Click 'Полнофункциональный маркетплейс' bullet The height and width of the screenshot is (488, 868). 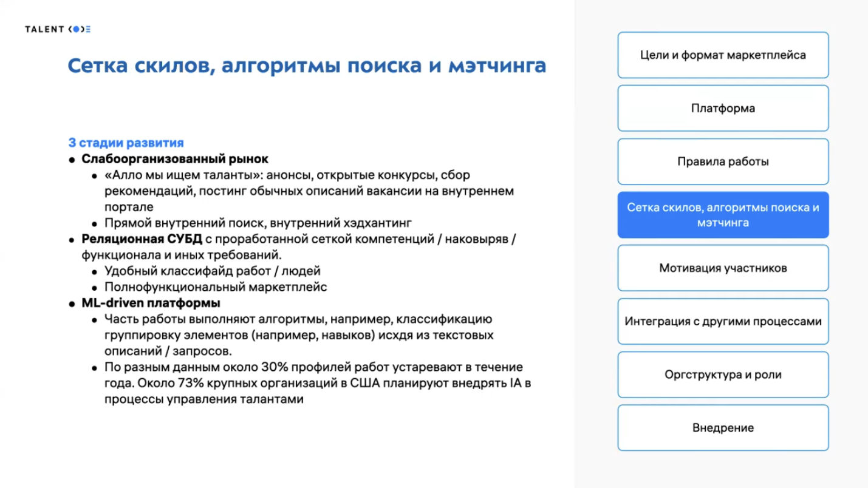(216, 286)
